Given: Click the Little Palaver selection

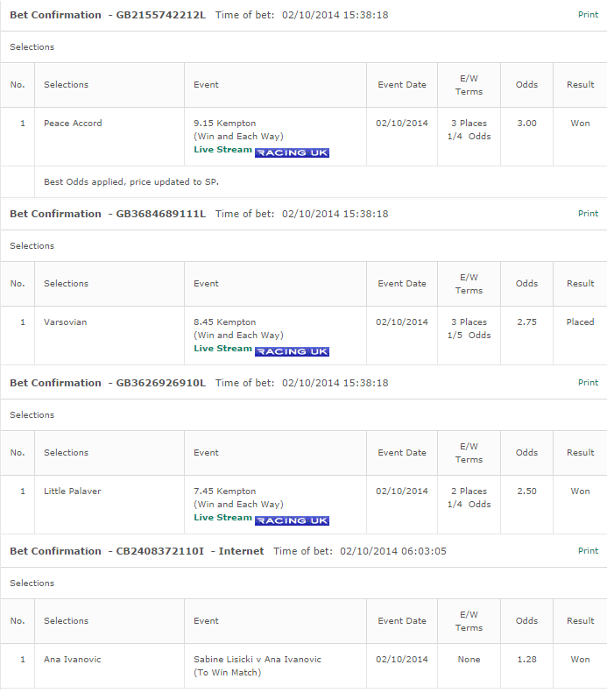Looking at the screenshot, I should (x=73, y=491).
